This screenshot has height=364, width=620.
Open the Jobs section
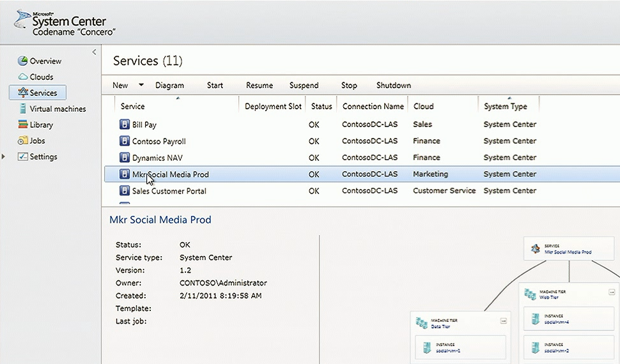coord(37,140)
